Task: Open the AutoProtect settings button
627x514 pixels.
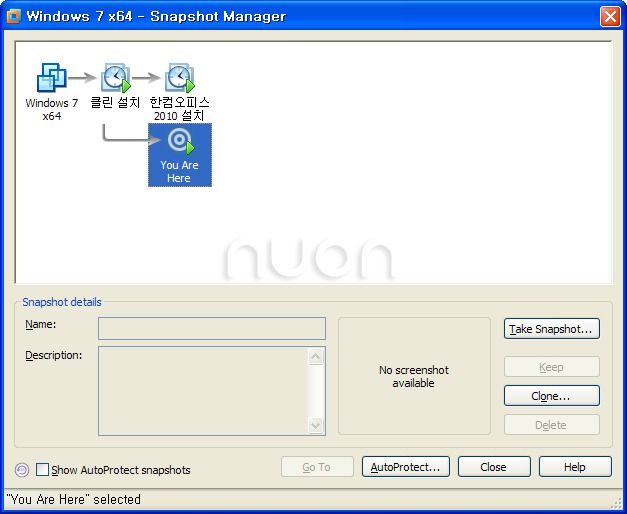Action: (405, 467)
